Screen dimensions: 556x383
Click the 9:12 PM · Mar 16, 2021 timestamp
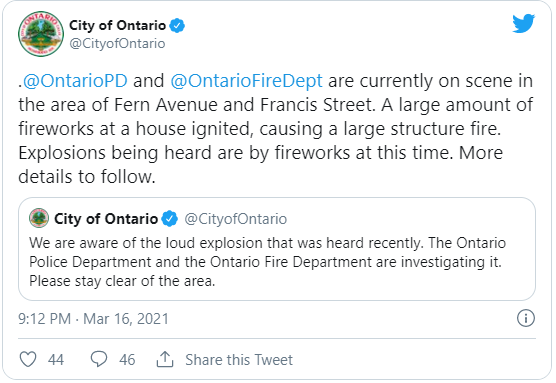tap(94, 318)
